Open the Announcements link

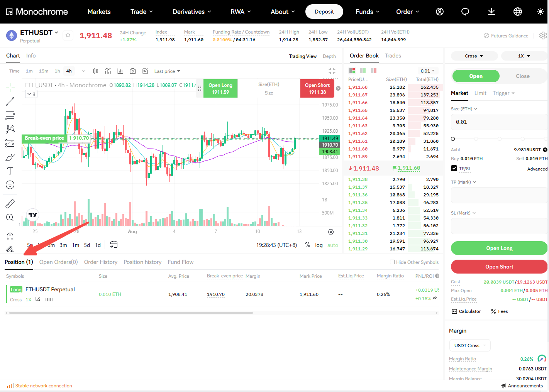[522, 386]
